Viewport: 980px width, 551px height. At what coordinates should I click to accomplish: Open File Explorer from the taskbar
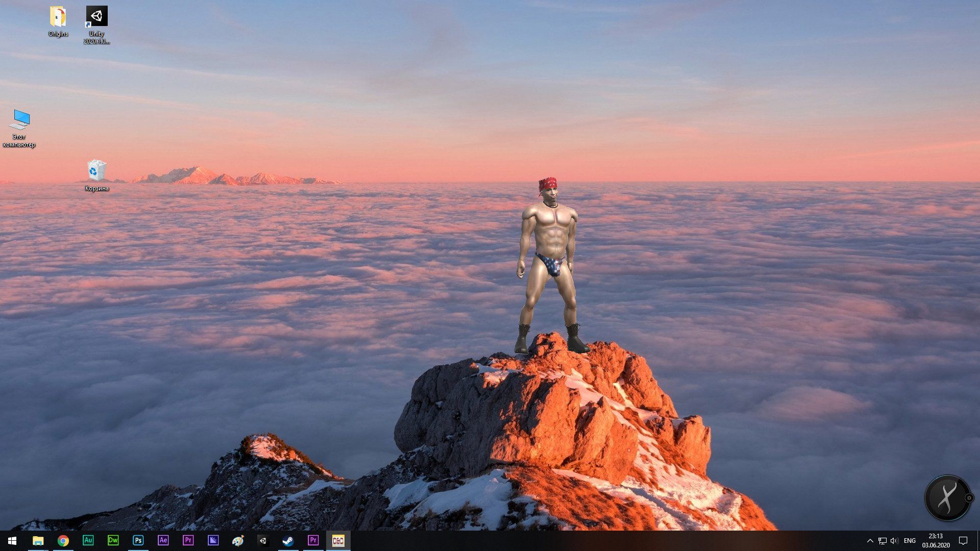coord(38,540)
